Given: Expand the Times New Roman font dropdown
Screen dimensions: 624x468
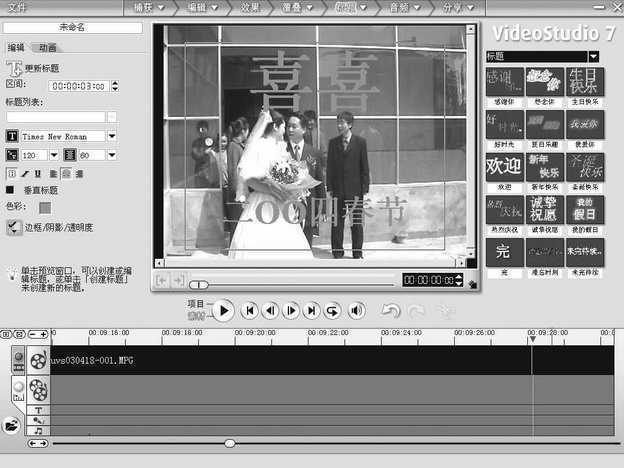Looking at the screenshot, I should [x=111, y=136].
